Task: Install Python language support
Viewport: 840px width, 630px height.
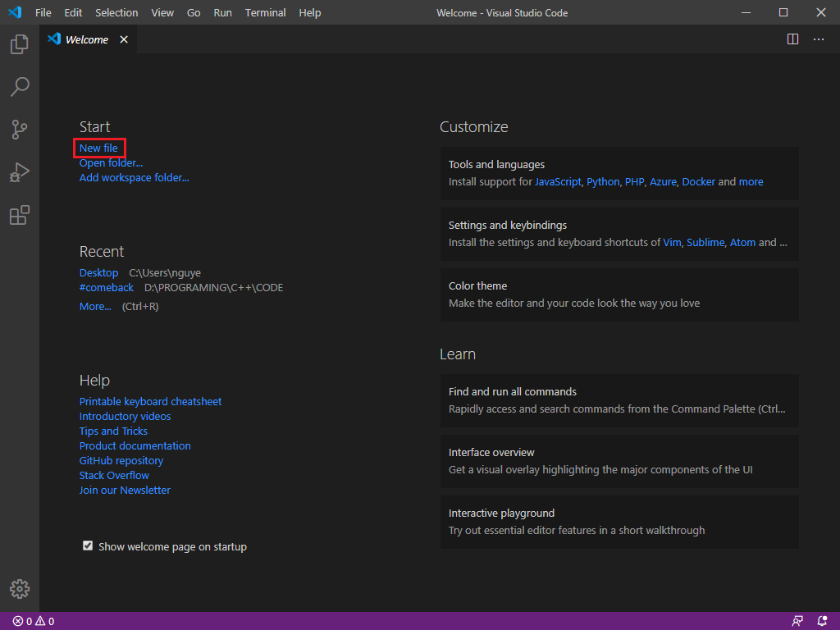Action: pyautogui.click(x=603, y=182)
